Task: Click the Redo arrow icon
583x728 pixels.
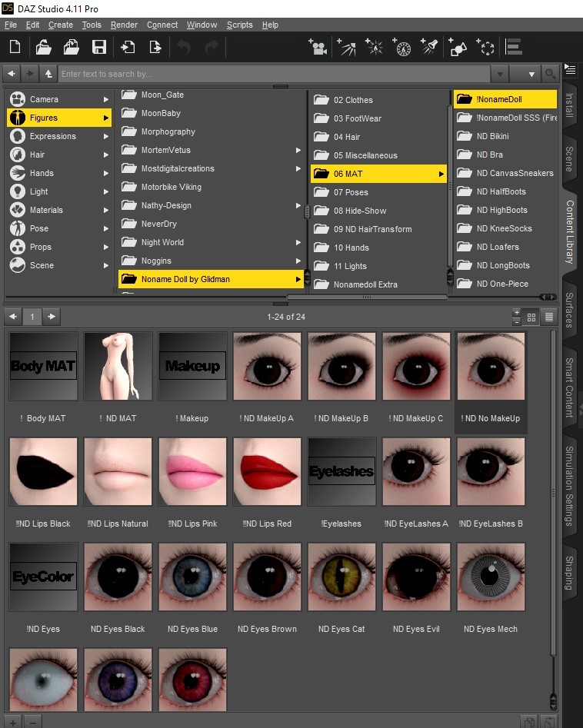Action: click(212, 47)
